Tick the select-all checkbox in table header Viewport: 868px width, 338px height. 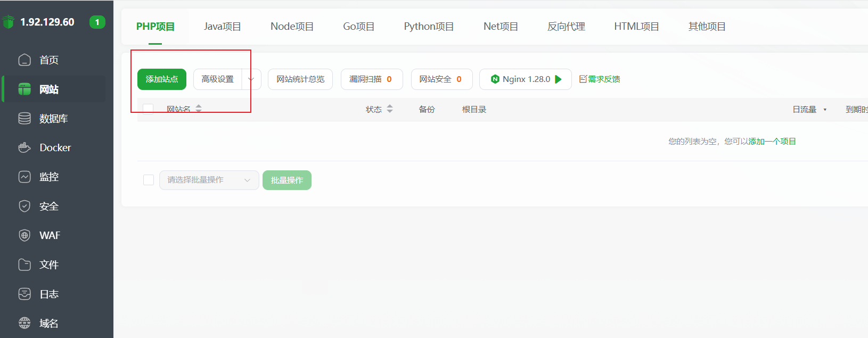click(x=149, y=109)
